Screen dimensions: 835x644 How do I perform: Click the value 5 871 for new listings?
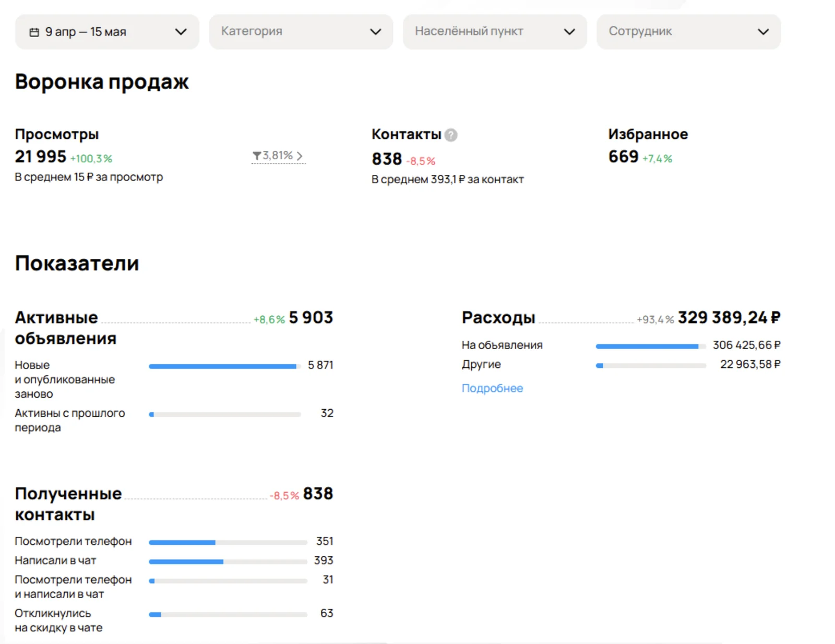pyautogui.click(x=320, y=365)
